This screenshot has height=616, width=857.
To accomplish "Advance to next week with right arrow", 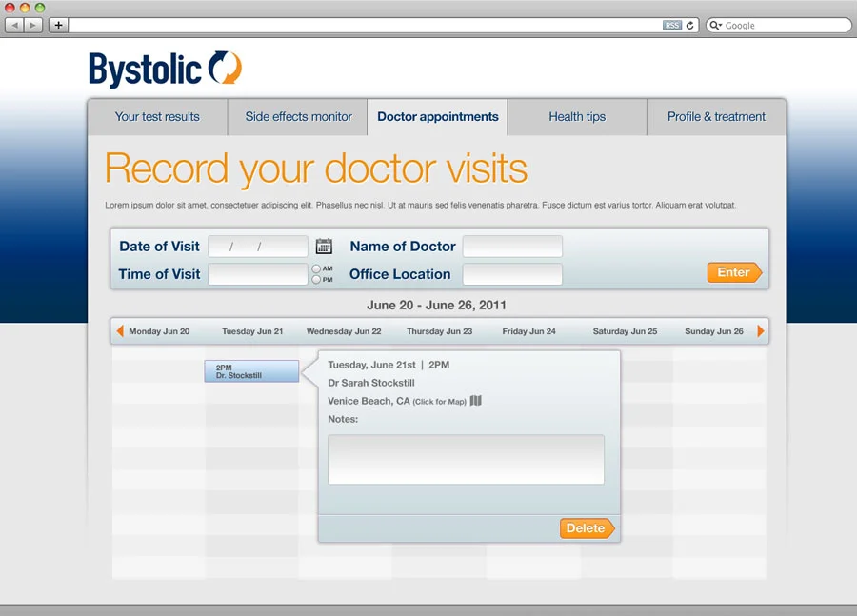I will point(760,330).
